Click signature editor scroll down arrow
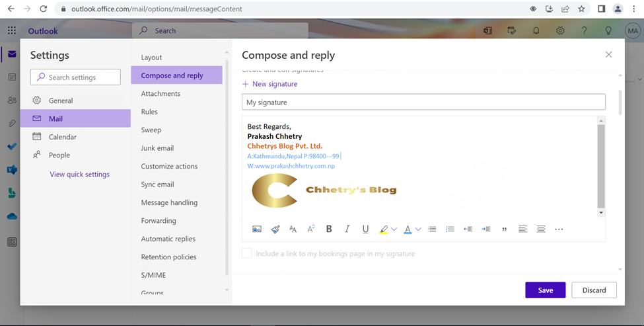 601,212
